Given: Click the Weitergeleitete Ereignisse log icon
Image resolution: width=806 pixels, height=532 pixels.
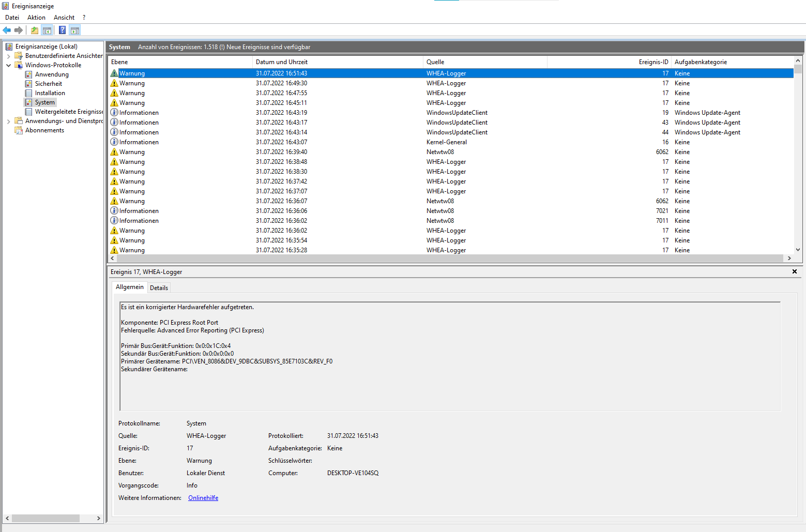Looking at the screenshot, I should coord(29,112).
